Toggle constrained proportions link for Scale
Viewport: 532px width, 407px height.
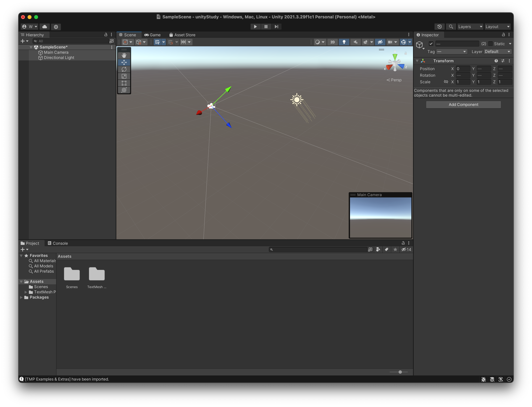click(x=446, y=82)
